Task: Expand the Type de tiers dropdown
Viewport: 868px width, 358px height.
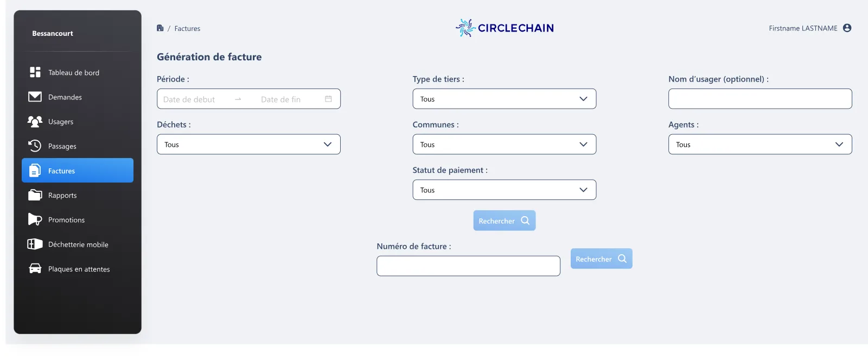Action: (x=504, y=99)
